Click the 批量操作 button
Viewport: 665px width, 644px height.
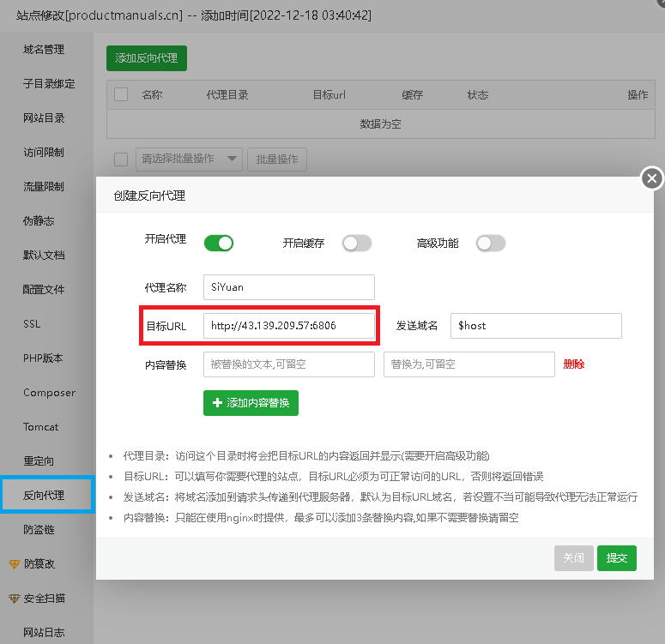(277, 159)
